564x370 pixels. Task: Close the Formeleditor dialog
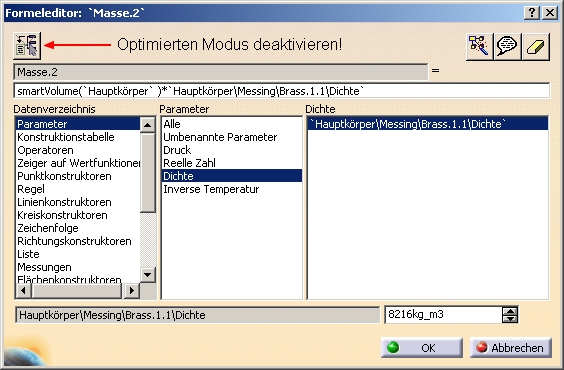(x=550, y=13)
